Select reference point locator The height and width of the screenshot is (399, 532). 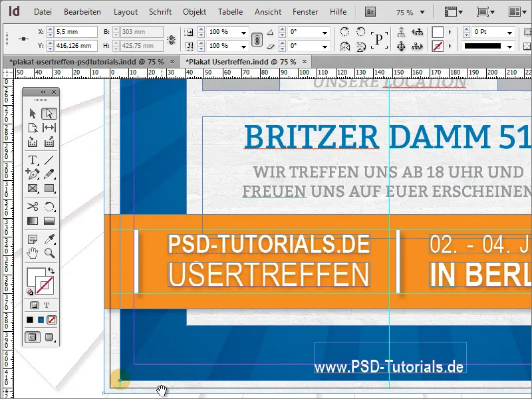pyautogui.click(x=23, y=39)
